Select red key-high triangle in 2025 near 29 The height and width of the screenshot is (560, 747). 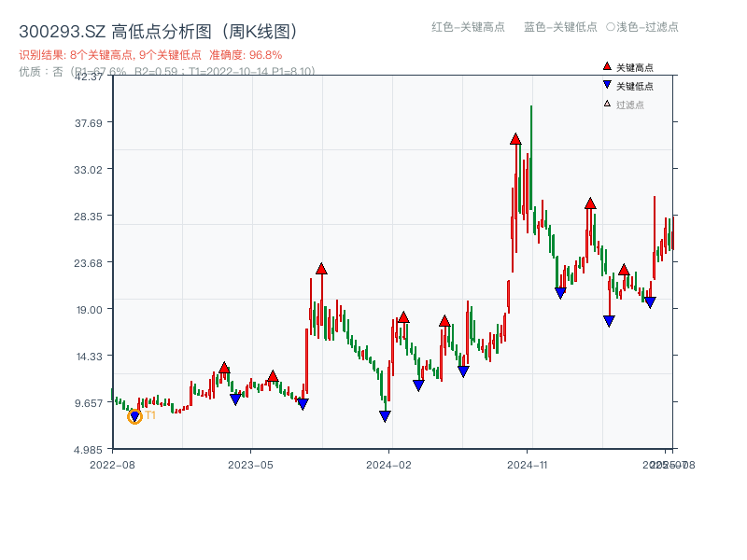[x=590, y=203]
